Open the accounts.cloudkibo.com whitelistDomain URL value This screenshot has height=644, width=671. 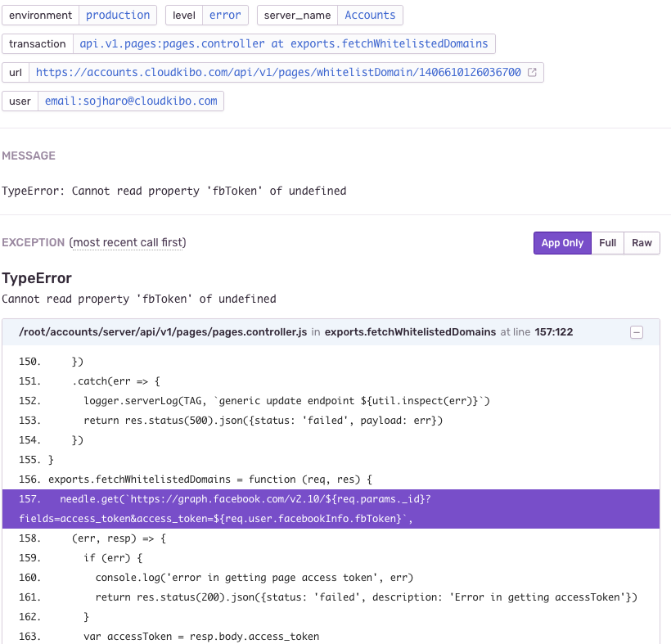click(278, 72)
